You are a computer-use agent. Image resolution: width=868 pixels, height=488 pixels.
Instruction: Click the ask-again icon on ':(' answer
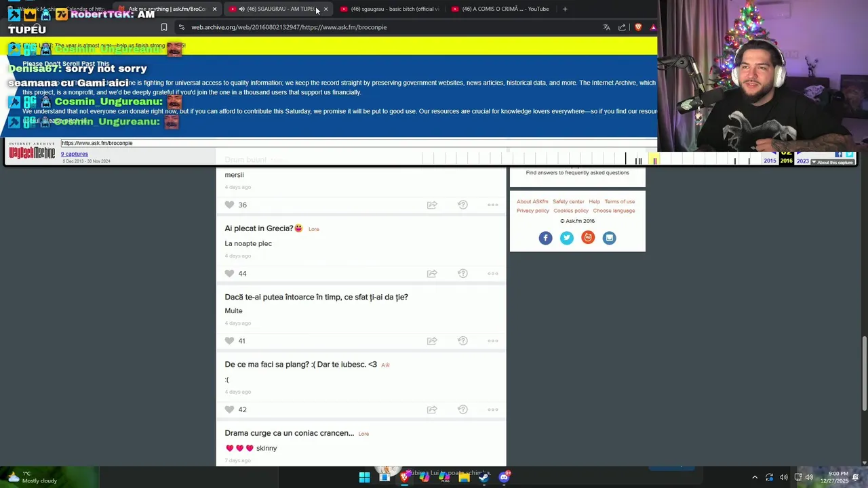tap(462, 409)
